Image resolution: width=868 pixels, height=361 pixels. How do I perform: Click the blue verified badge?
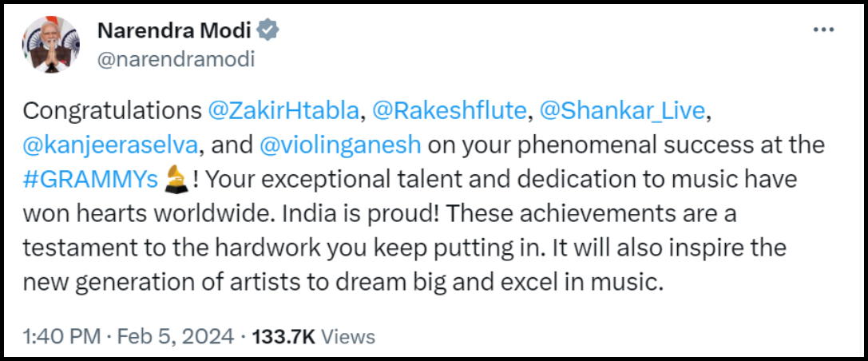tap(270, 31)
